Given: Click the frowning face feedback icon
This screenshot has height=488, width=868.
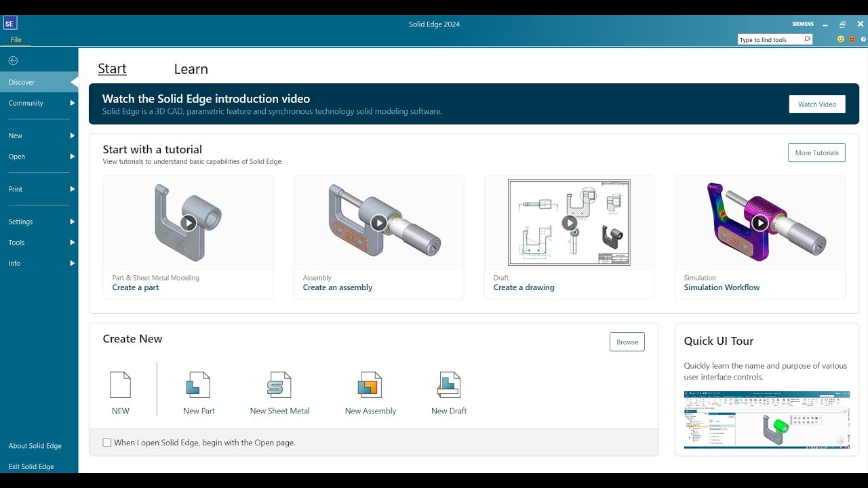Looking at the screenshot, I should (x=852, y=39).
